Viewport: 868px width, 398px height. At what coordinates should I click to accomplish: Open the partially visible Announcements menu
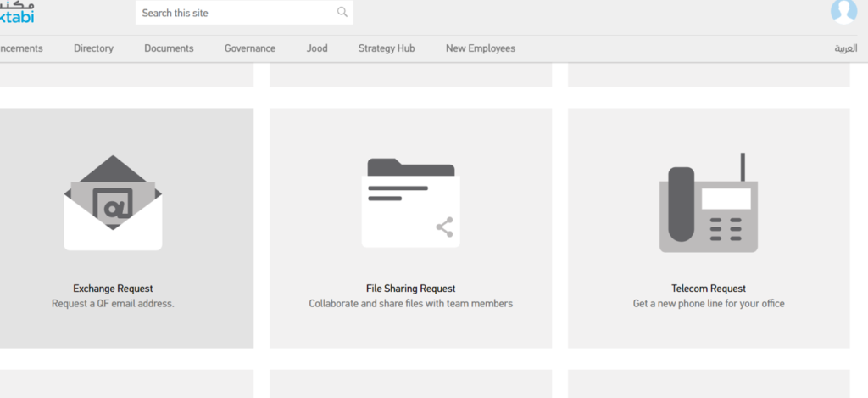click(21, 48)
